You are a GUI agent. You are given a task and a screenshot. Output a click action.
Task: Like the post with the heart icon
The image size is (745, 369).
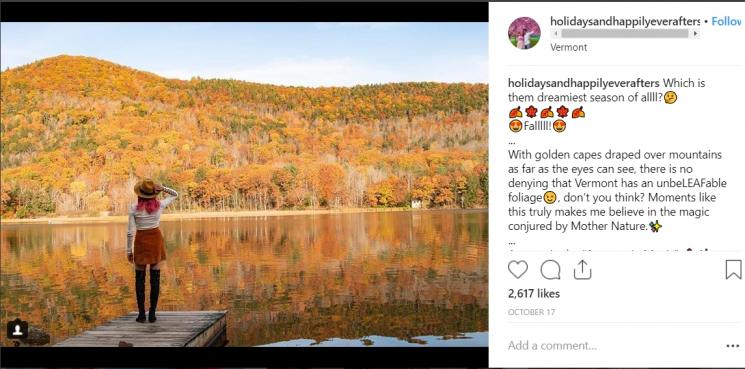pyautogui.click(x=518, y=270)
